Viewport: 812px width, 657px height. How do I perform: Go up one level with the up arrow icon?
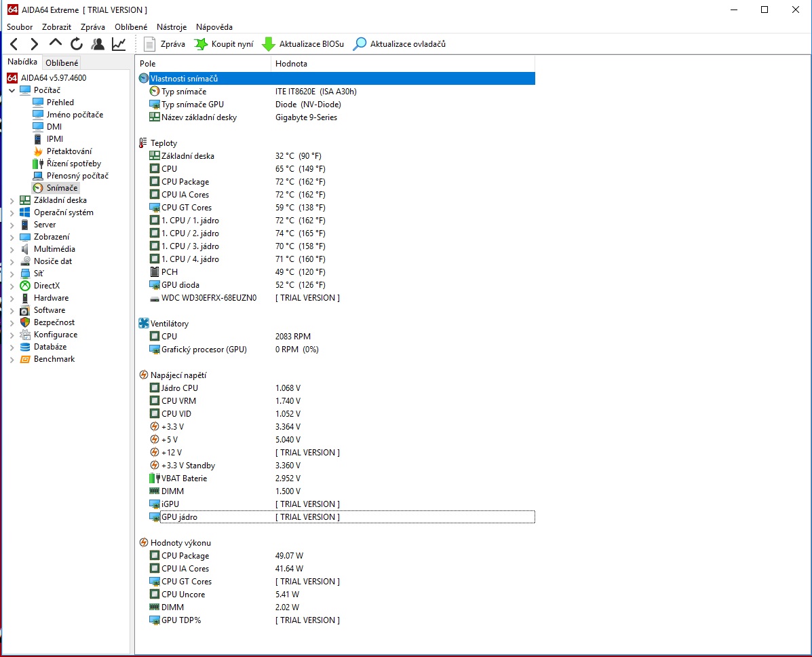pyautogui.click(x=56, y=43)
